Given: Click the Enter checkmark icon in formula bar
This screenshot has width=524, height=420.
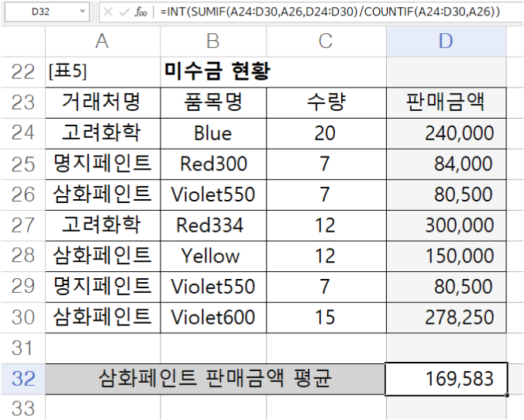Looking at the screenshot, I should [123, 12].
